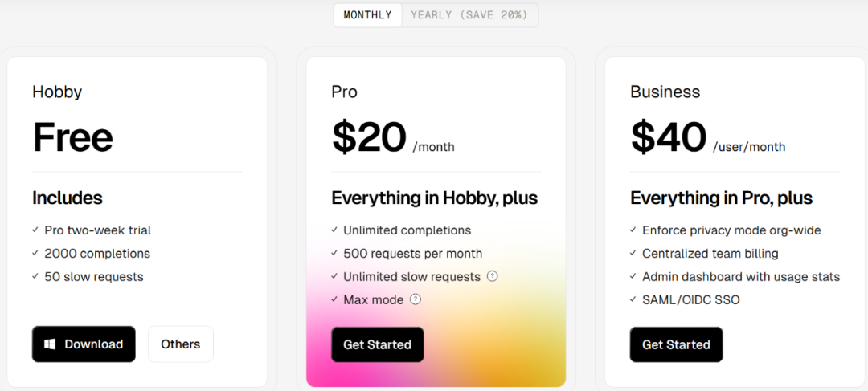Switch billing to Monthly
This screenshot has width=868, height=391.
coord(367,15)
